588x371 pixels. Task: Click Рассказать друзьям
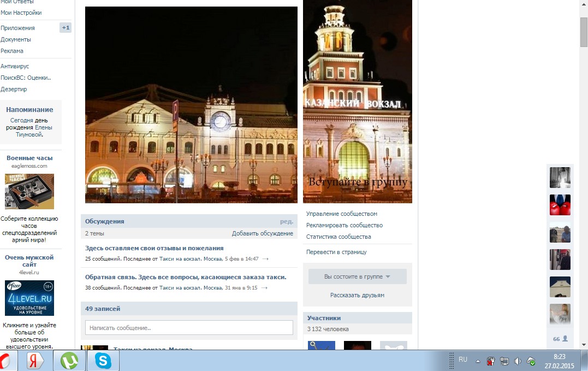358,295
